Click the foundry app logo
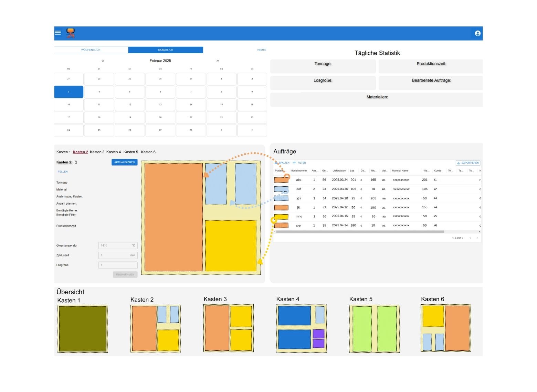 [x=71, y=33]
